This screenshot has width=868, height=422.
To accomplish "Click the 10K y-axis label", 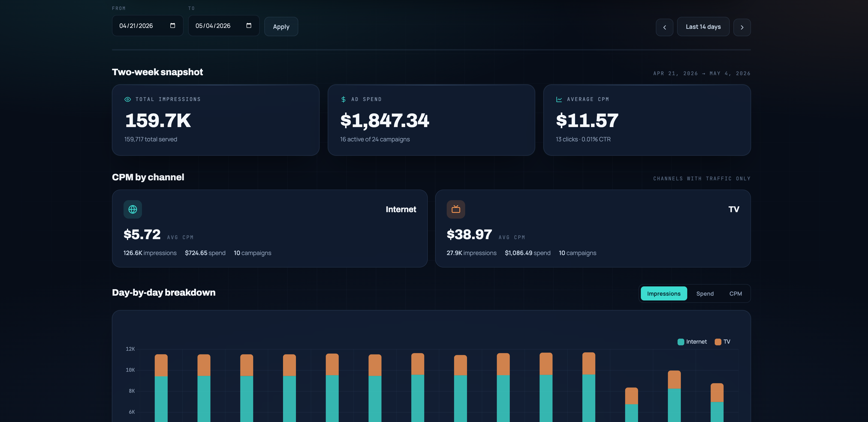I will tap(130, 370).
